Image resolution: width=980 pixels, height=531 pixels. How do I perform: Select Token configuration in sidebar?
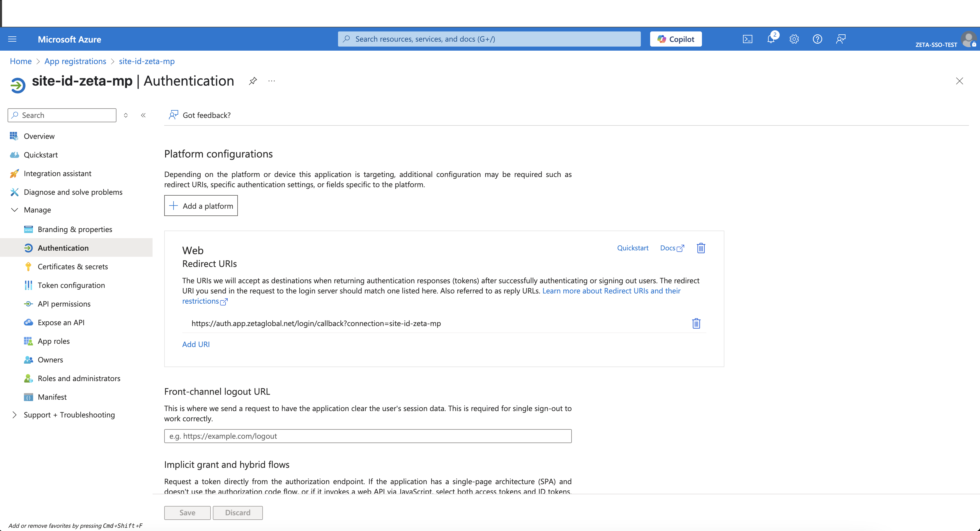[71, 285]
